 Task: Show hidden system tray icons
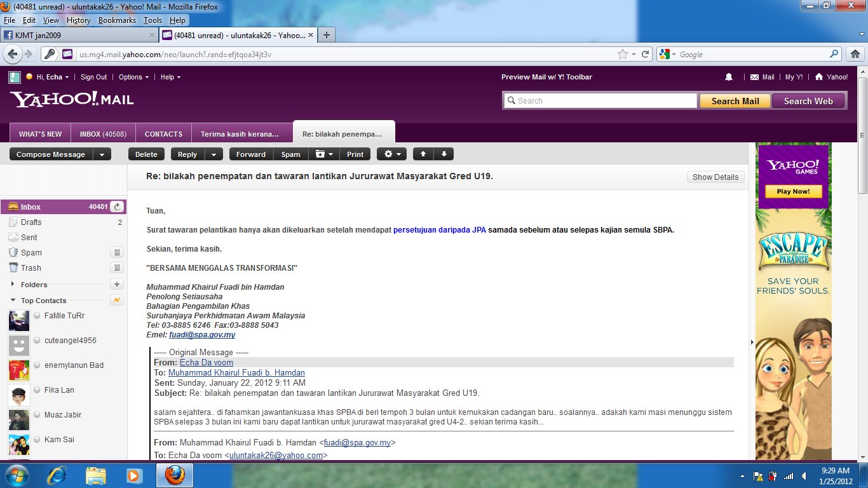(x=743, y=476)
